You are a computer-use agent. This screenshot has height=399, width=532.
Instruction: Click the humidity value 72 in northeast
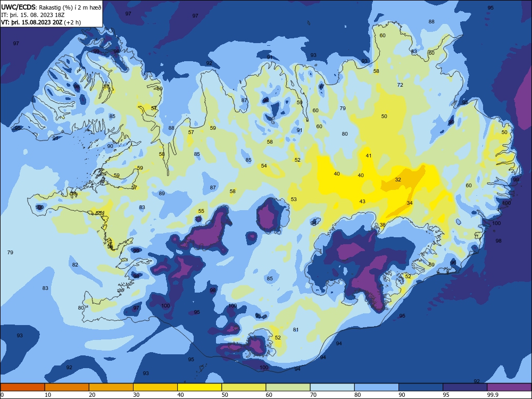click(x=400, y=85)
